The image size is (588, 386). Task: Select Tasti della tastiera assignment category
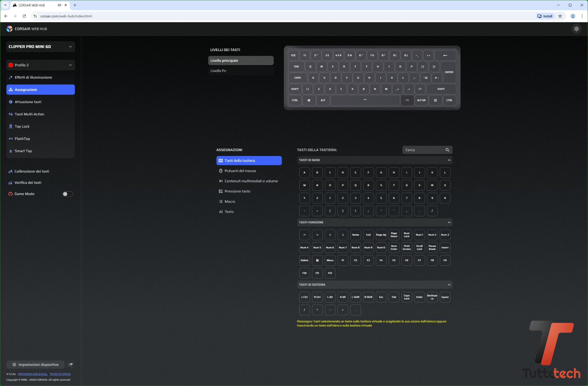point(249,161)
